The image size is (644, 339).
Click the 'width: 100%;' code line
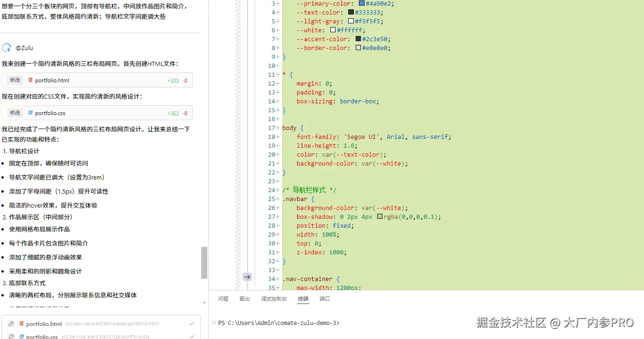318,234
